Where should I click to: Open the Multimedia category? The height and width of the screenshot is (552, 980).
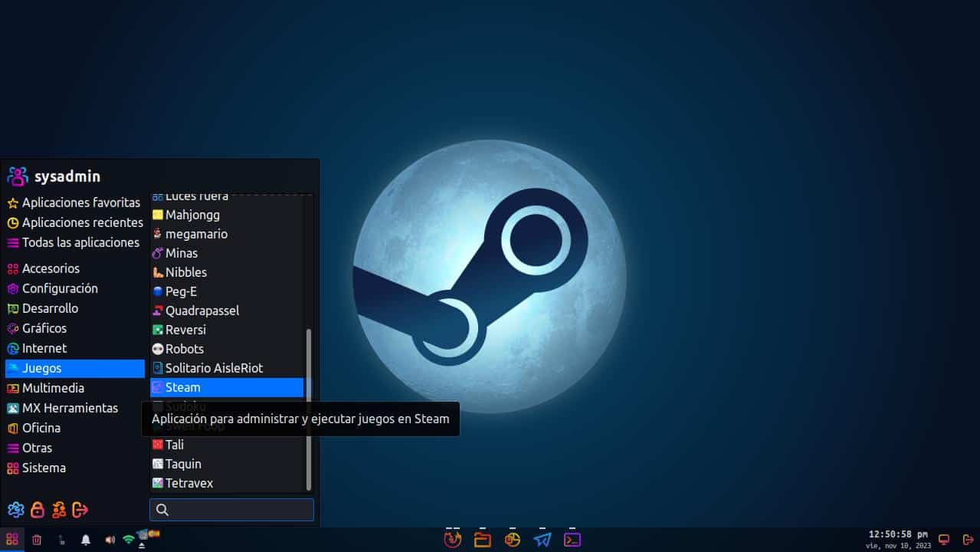74,388
